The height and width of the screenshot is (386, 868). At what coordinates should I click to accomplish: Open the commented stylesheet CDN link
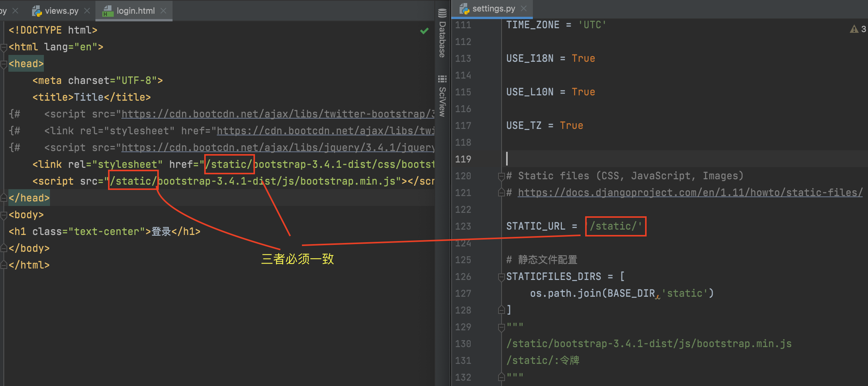tap(326, 131)
